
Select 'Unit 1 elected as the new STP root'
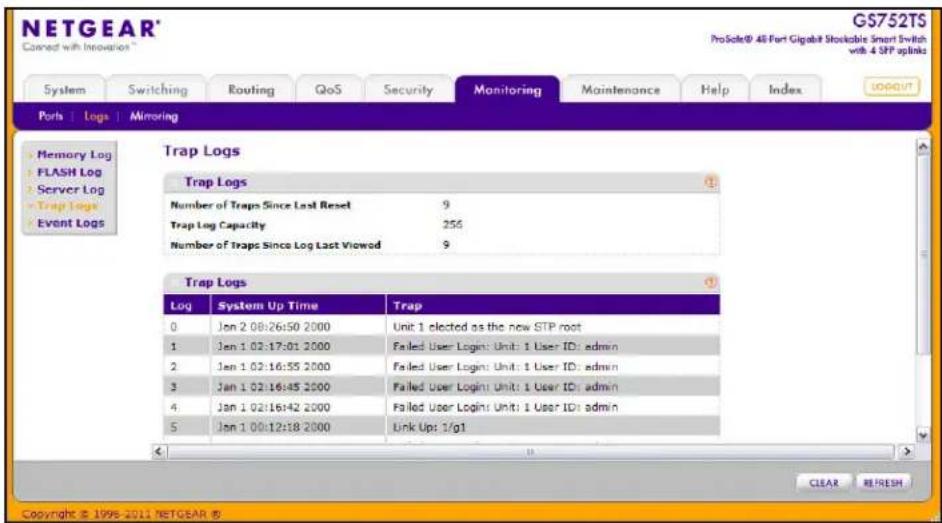pos(487,327)
